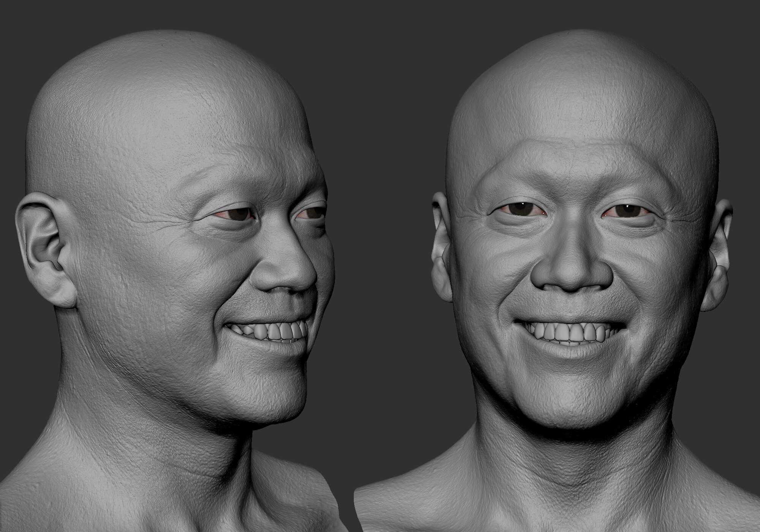This screenshot has height=532, width=760.
Task: Click the left figure's shoulder
Action: coord(57,502)
